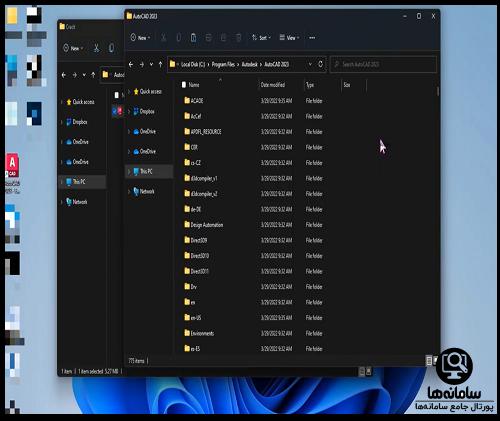Screen dimensions: 500x421
Task: Select Dropbox in the Crack window
Action: (77, 122)
